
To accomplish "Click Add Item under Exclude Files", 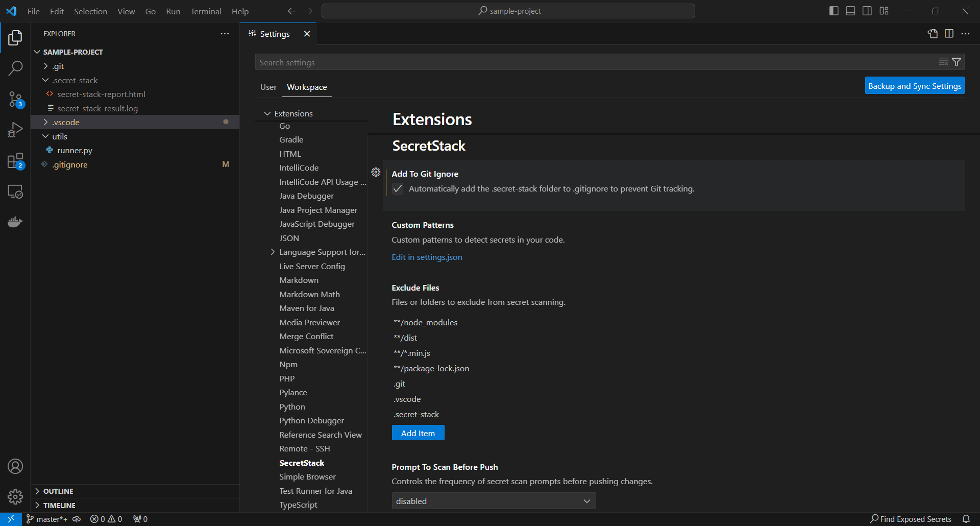I will pyautogui.click(x=418, y=433).
